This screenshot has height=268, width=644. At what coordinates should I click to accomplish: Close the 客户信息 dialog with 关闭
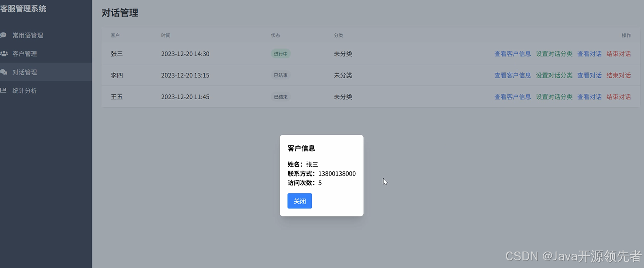299,201
